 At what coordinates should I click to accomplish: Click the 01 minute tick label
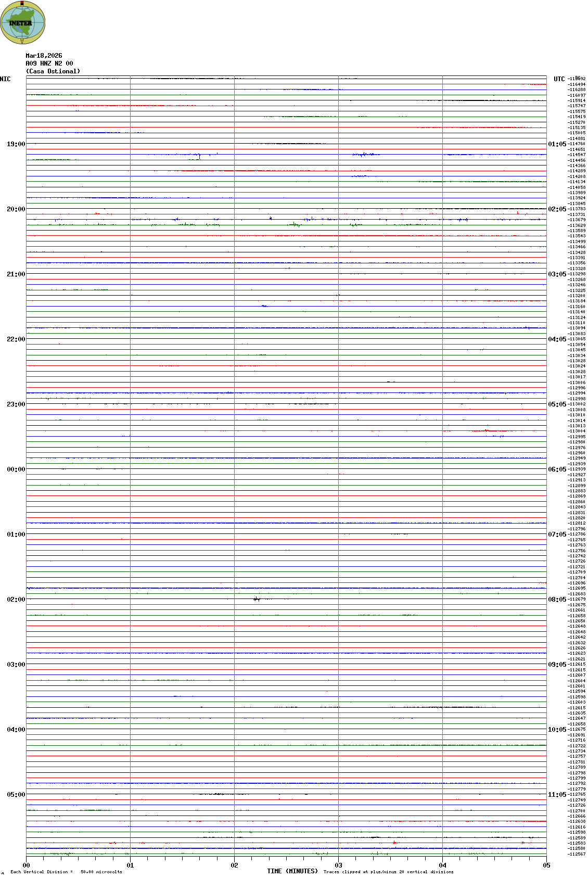click(x=130, y=865)
